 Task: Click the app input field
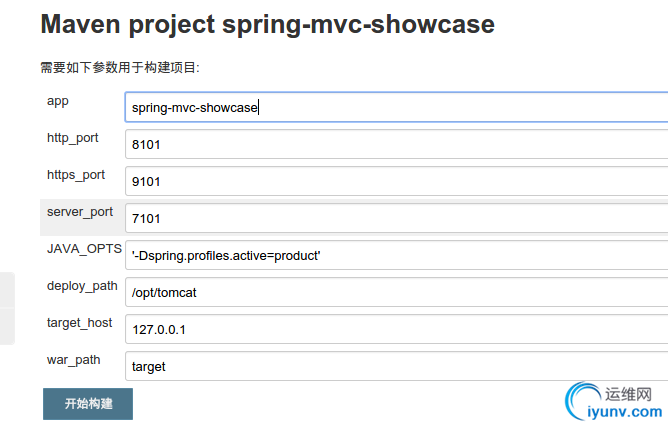(396, 107)
